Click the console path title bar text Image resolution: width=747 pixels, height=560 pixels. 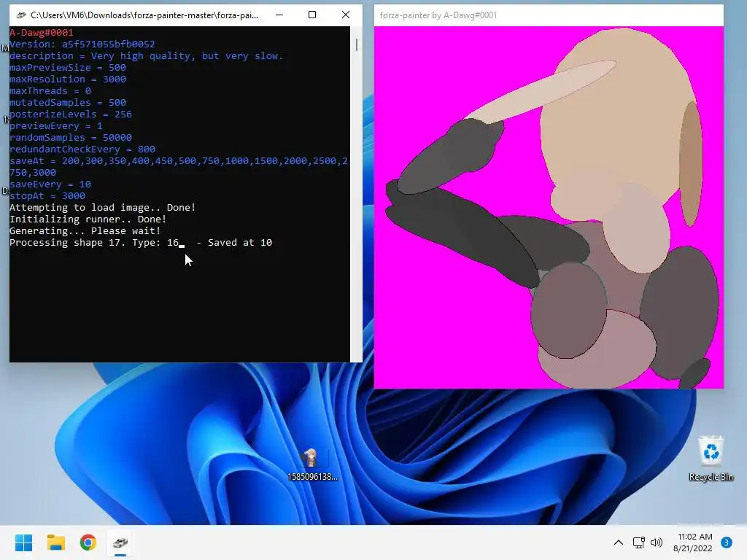[144, 15]
